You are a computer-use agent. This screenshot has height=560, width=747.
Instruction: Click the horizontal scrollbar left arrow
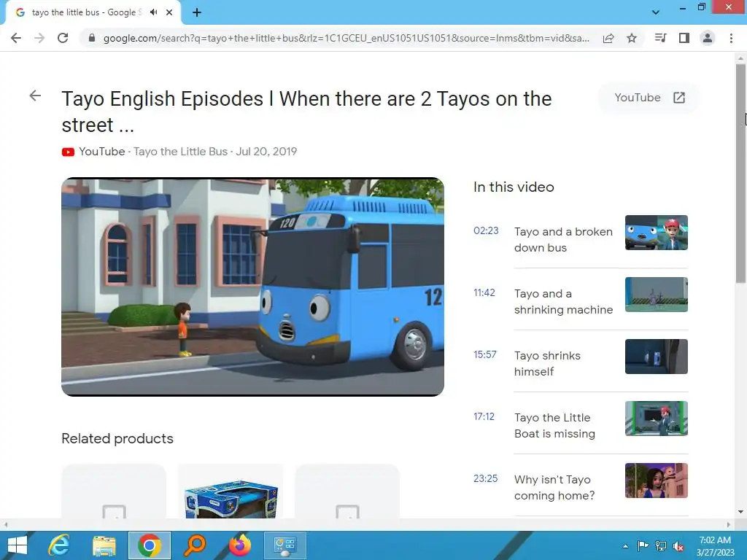tap(5, 524)
